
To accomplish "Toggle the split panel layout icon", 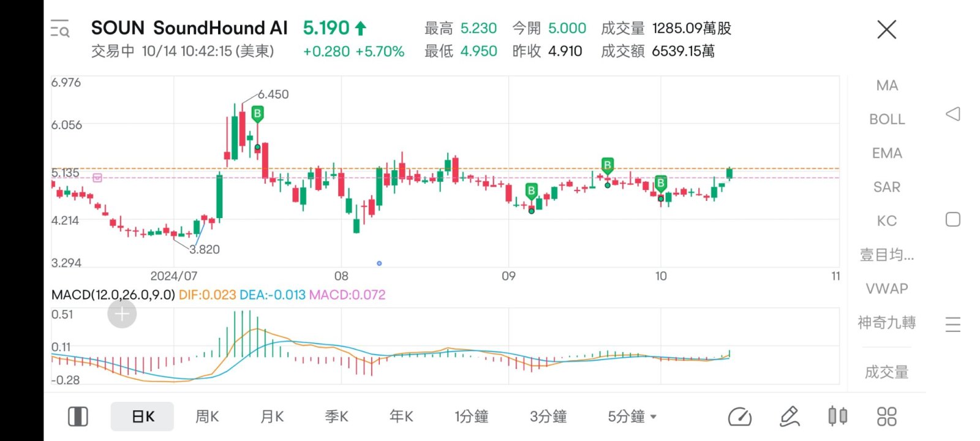I will (78, 417).
